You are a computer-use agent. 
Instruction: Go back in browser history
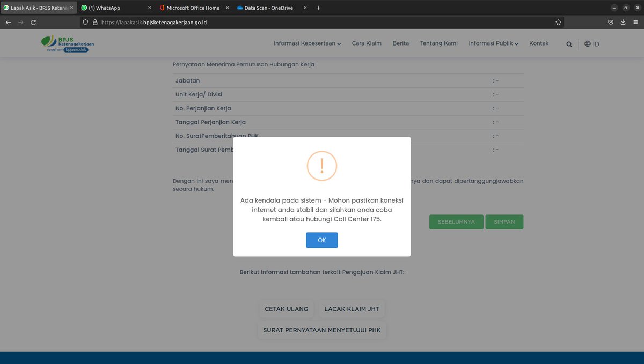pyautogui.click(x=8, y=23)
